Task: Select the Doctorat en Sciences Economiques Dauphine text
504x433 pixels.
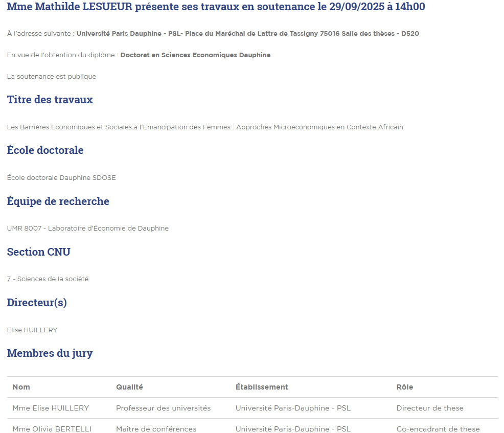Action: coord(195,55)
